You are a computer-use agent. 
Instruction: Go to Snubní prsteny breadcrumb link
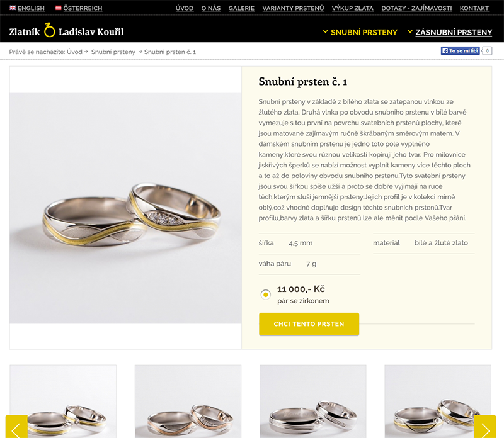113,52
